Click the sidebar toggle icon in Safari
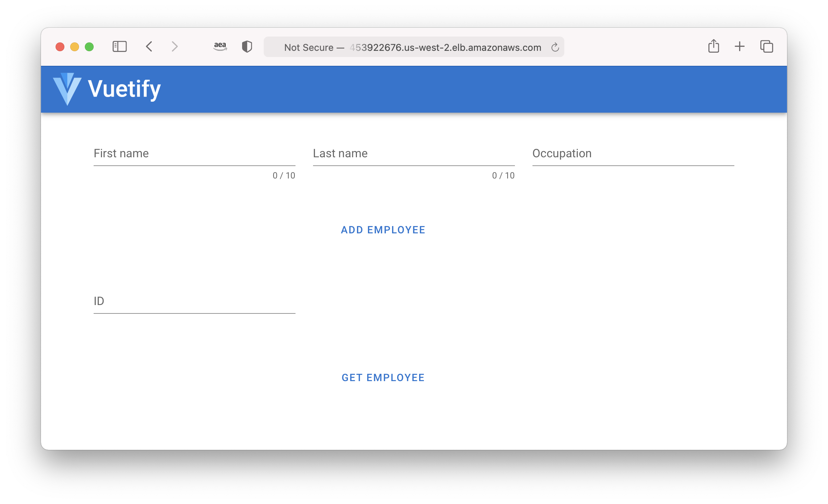The width and height of the screenshot is (828, 504). pyautogui.click(x=118, y=47)
